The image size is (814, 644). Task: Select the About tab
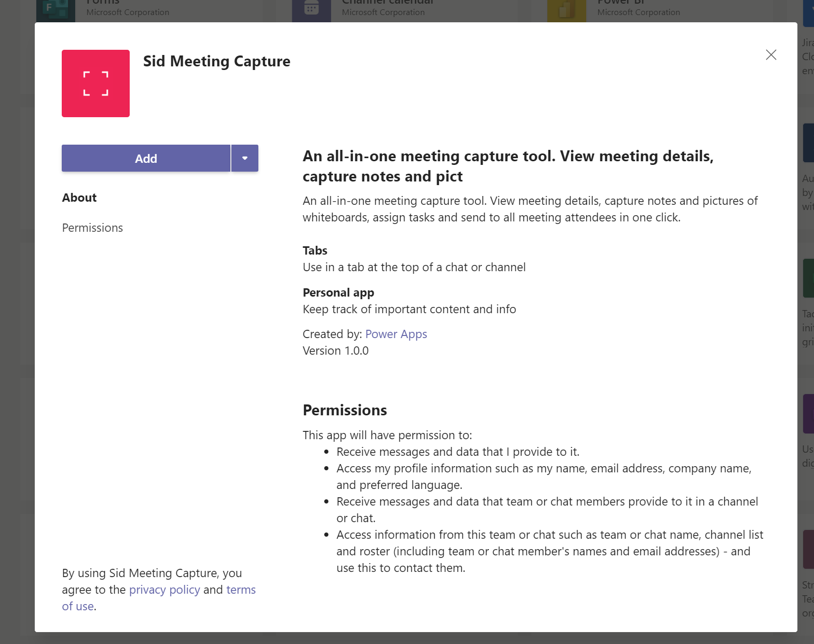point(79,198)
